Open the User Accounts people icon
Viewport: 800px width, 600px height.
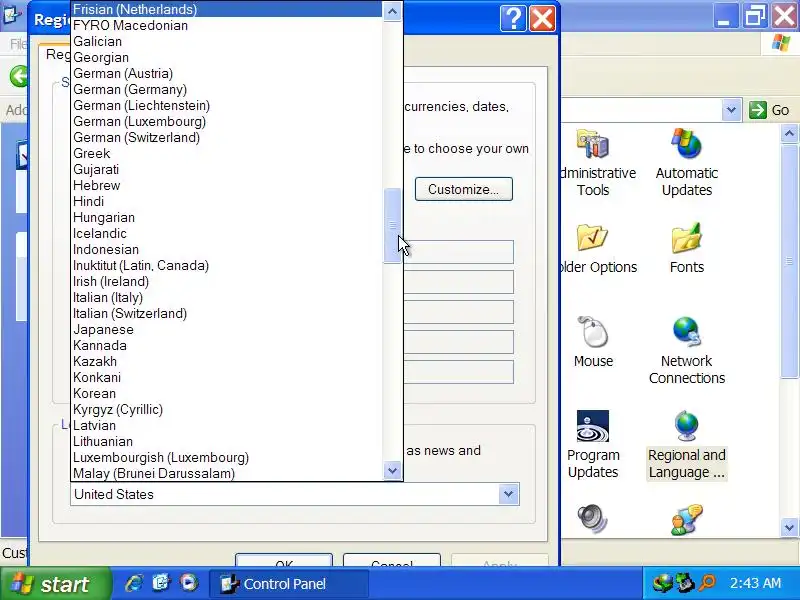tap(687, 519)
